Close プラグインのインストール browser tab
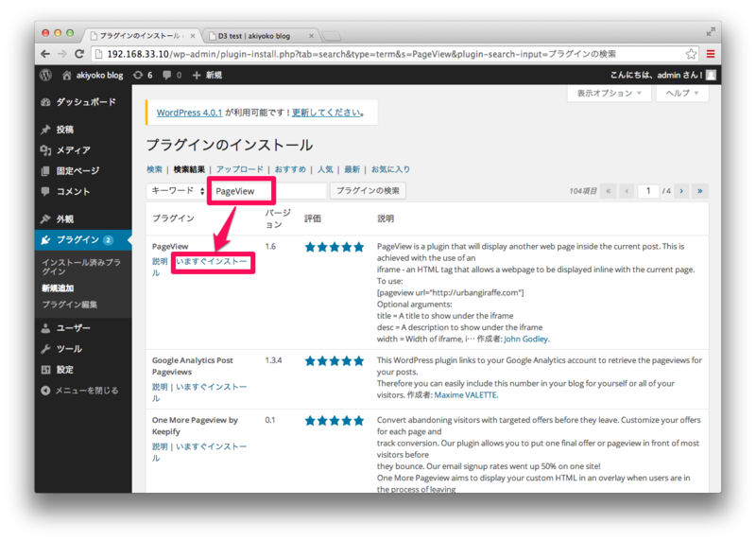756x541 pixels. tap(193, 36)
